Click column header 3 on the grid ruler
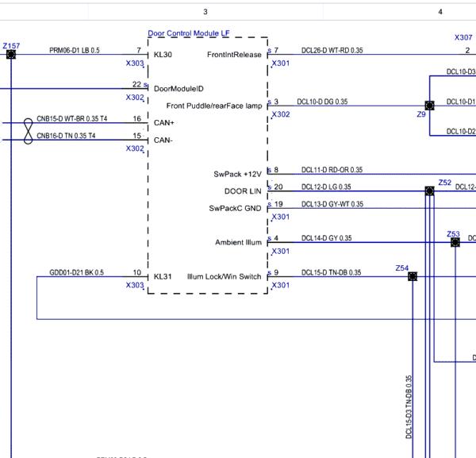The image size is (476, 458). click(x=205, y=12)
